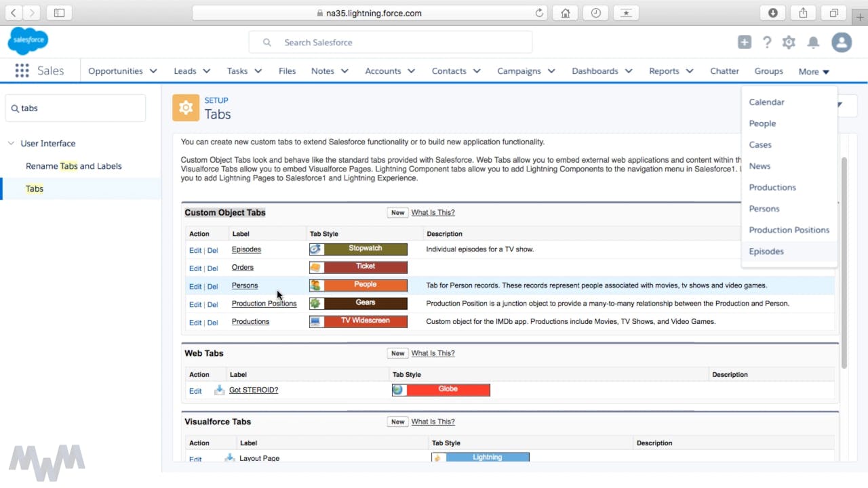
Task: Open the Got STEROID? web tab link
Action: coord(254,390)
